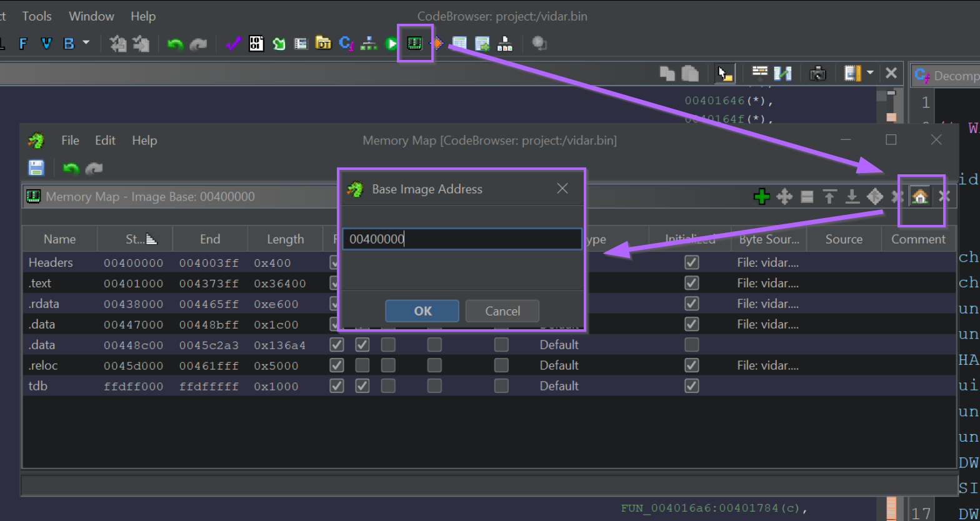Toggle the second checkbox in the tdb row
This screenshot has height=521, width=980.
tap(362, 385)
